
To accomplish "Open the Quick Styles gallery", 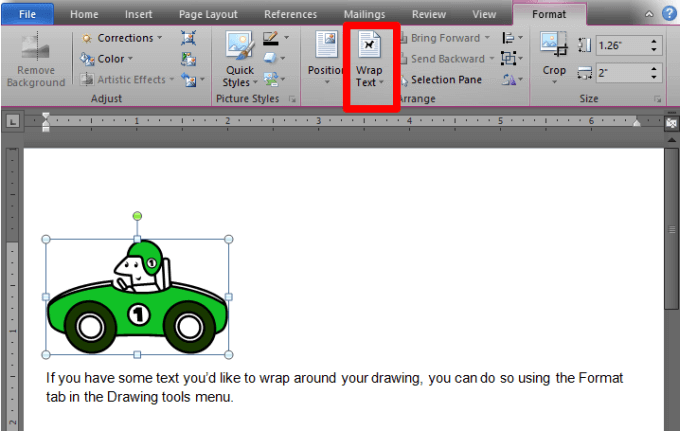I will pyautogui.click(x=239, y=60).
